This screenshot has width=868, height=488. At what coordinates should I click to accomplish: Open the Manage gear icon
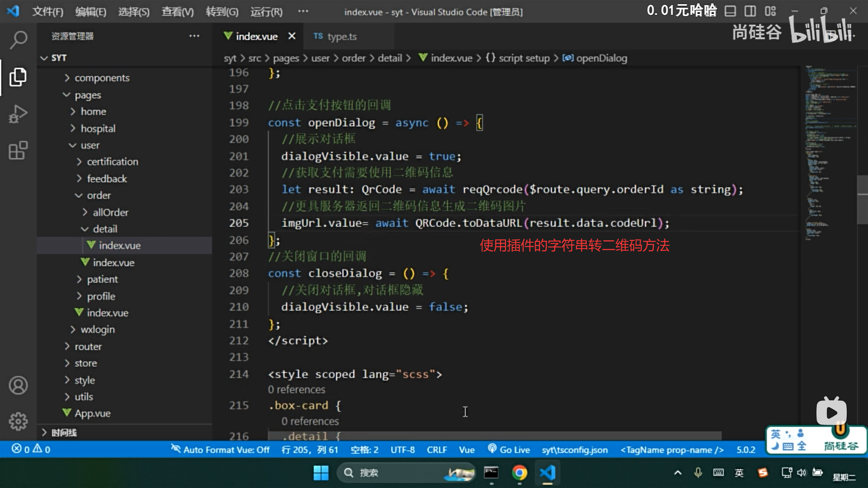pyautogui.click(x=18, y=422)
